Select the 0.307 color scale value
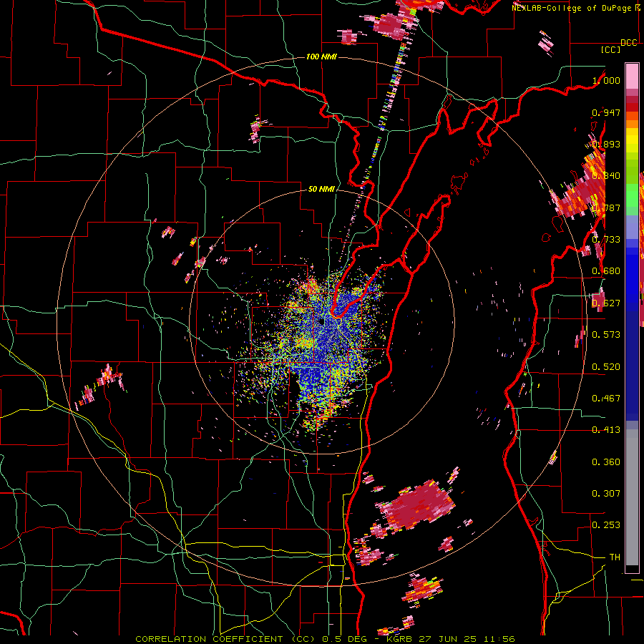Viewport: 644px width, 644px height. (606, 494)
